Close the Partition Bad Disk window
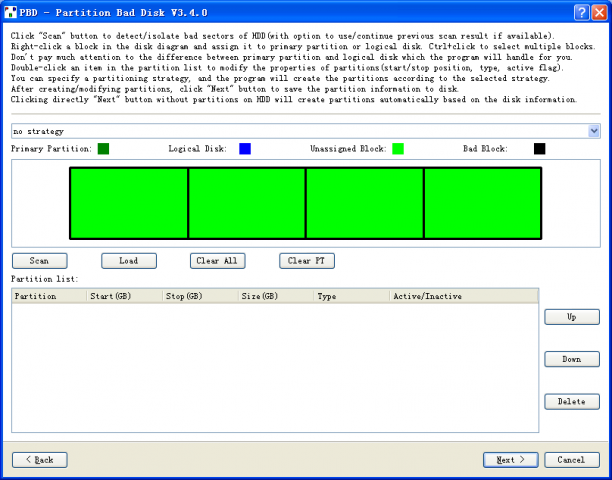Viewport: 612px width, 480px height. (x=599, y=12)
